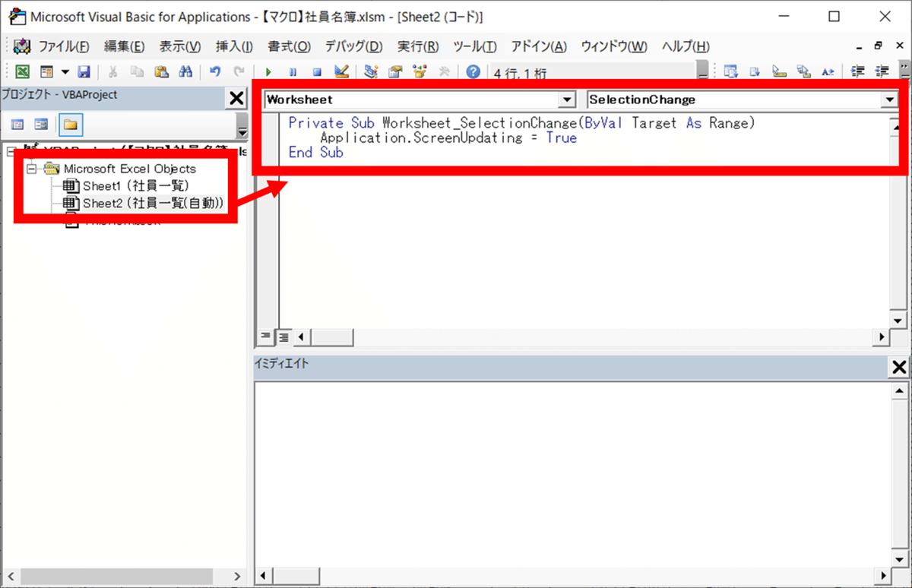Screen dimensions: 912x588
Task: Click the Cut scissors icon
Action: (x=113, y=72)
